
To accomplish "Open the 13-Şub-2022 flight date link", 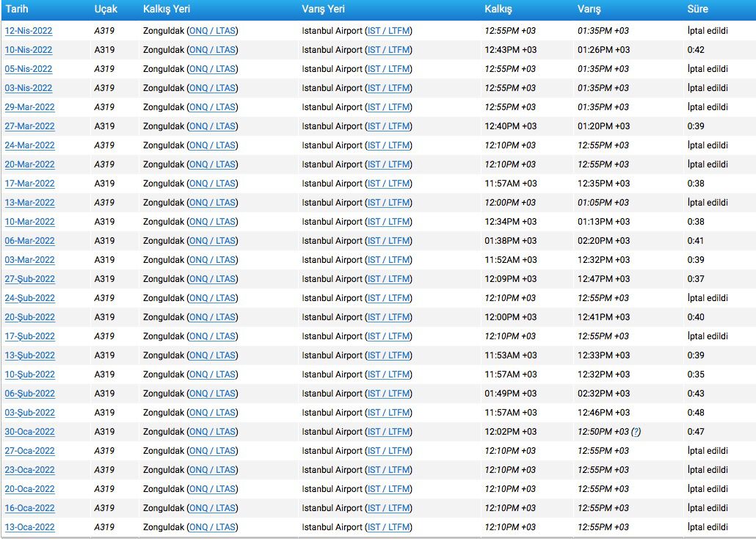I will pyautogui.click(x=30, y=355).
